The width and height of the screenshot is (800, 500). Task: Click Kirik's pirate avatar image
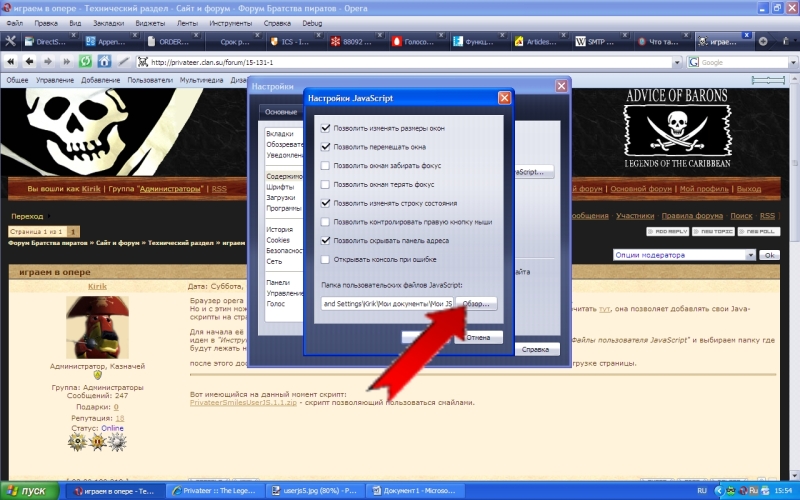[97, 327]
